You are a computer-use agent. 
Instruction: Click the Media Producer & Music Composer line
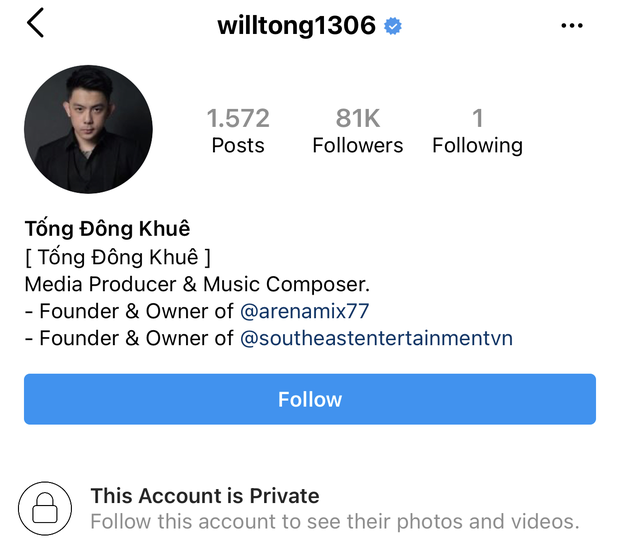click(197, 284)
